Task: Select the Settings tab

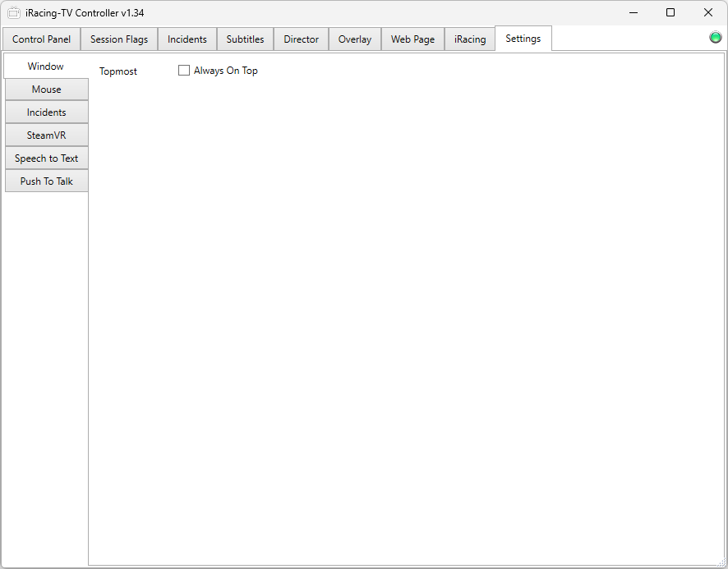Action: coord(523,38)
